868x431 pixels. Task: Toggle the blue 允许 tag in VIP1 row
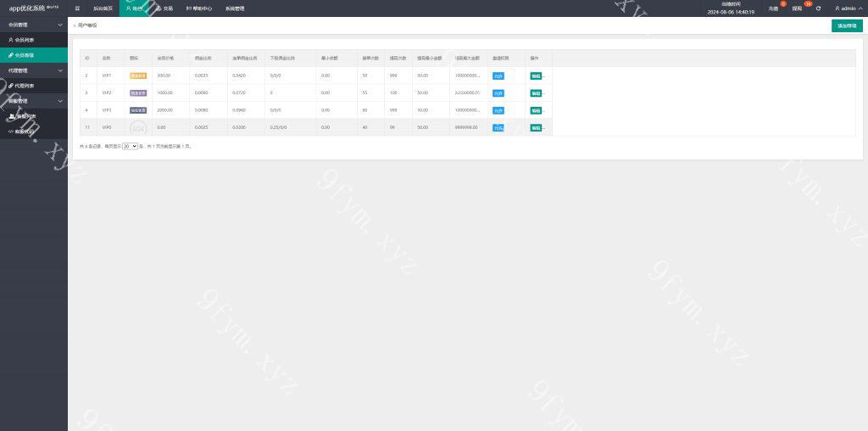[x=498, y=76]
